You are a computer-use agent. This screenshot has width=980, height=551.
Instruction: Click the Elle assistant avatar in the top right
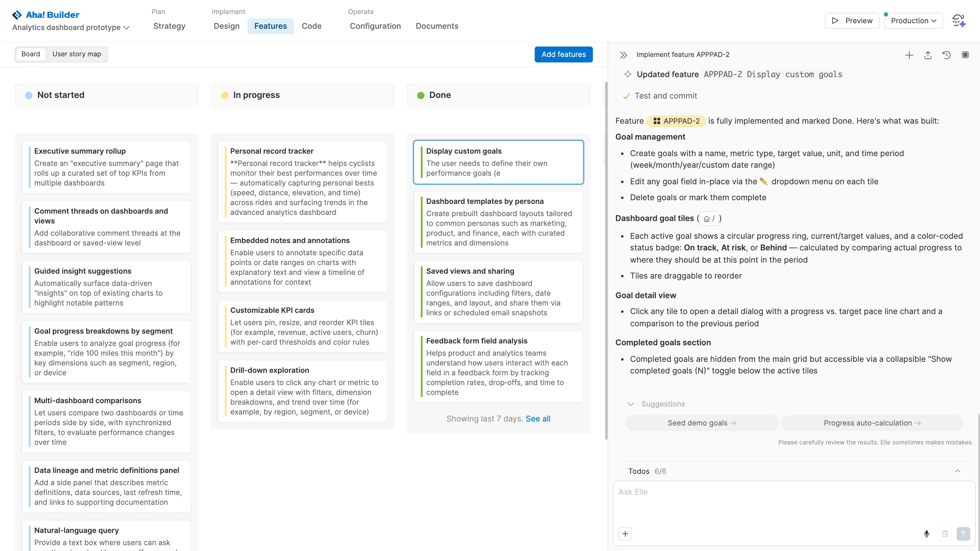point(959,21)
